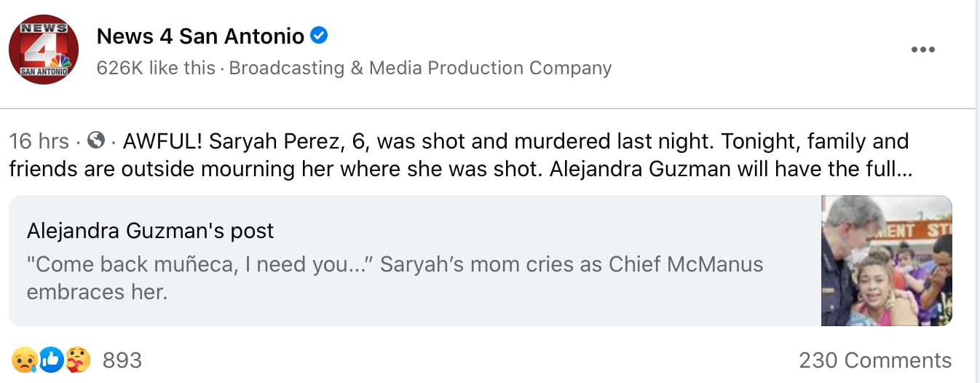The width and height of the screenshot is (980, 383).
Task: Open the shared post photo thumbnail
Action: [x=886, y=261]
